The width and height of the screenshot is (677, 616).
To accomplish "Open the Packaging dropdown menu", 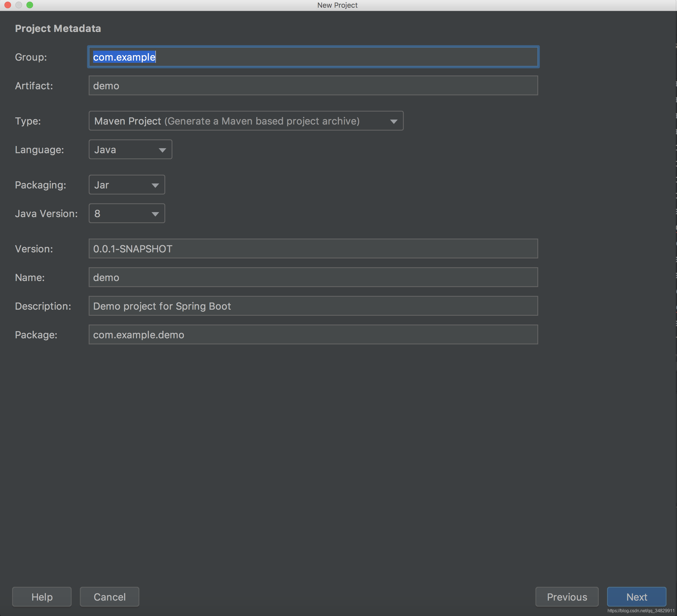I will (x=126, y=185).
